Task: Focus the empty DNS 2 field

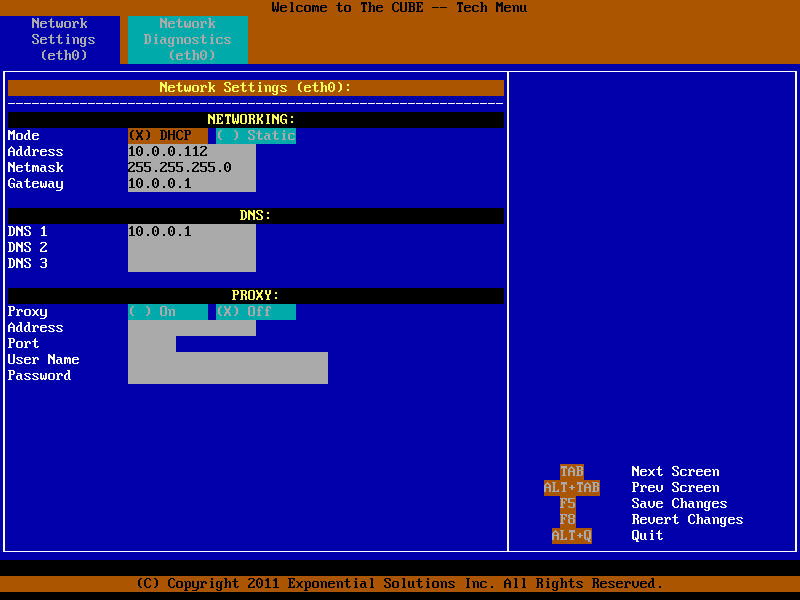Action: point(192,247)
